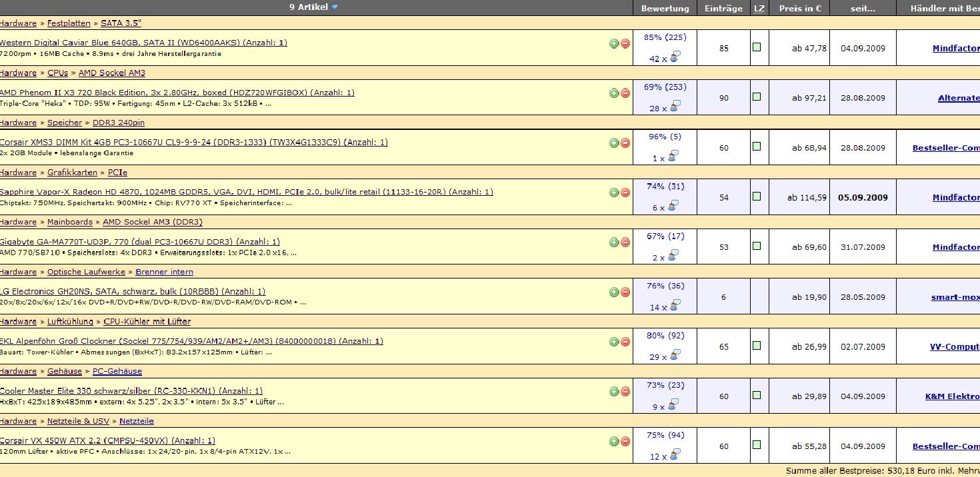Open Cooler Master Elite 330 product link
The image size is (980, 477).
(131, 391)
